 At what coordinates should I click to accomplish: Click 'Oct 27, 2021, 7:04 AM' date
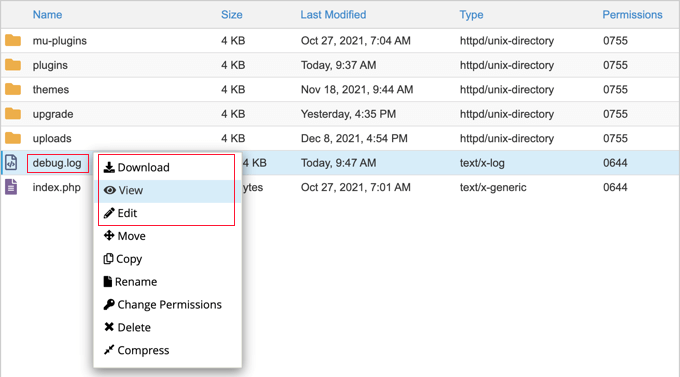point(355,41)
